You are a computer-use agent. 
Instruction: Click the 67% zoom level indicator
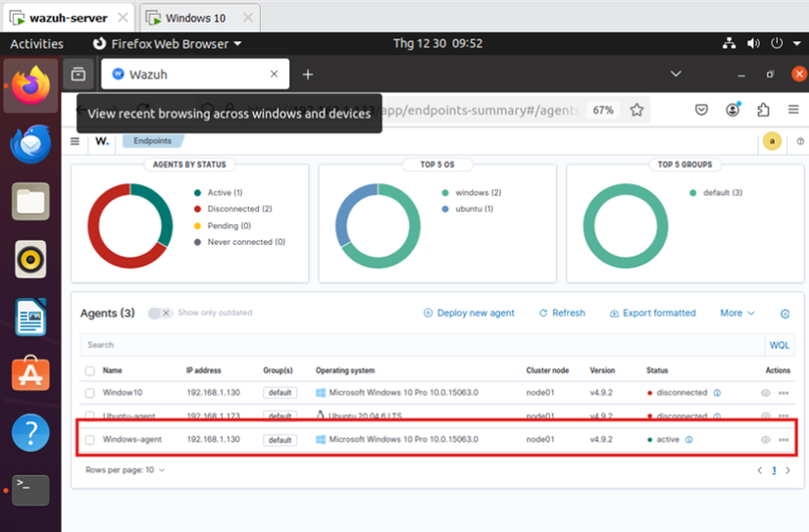603,110
